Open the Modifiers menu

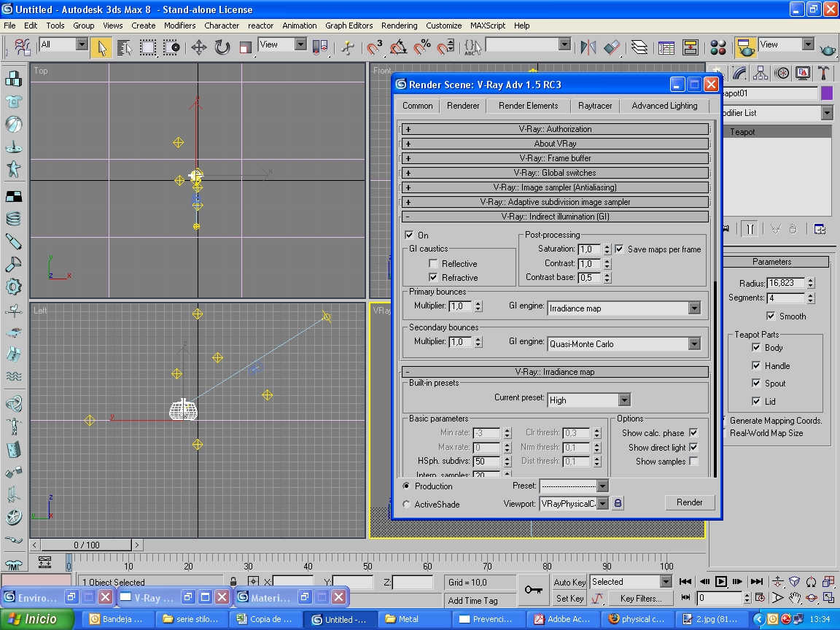coord(179,26)
